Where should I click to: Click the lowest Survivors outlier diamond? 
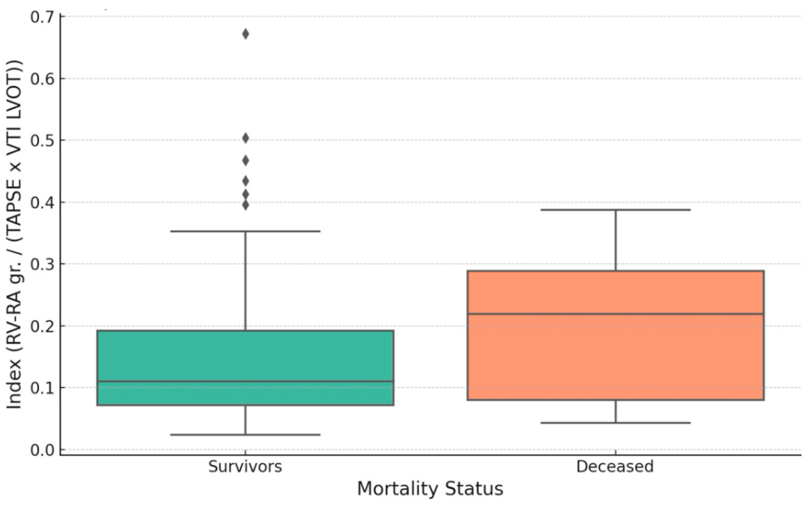(246, 205)
